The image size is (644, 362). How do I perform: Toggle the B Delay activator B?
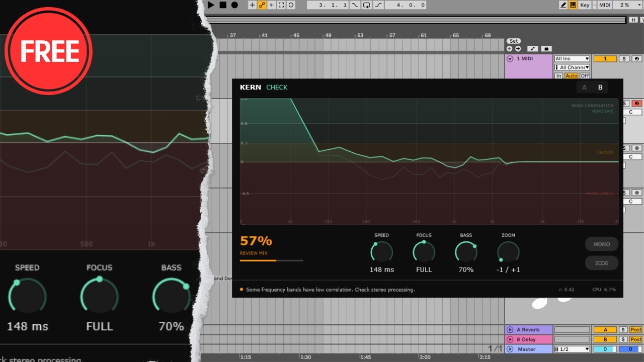click(605, 339)
